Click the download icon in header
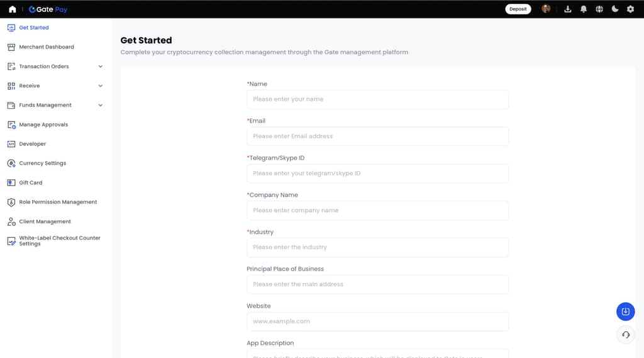644x358 pixels. click(x=568, y=9)
